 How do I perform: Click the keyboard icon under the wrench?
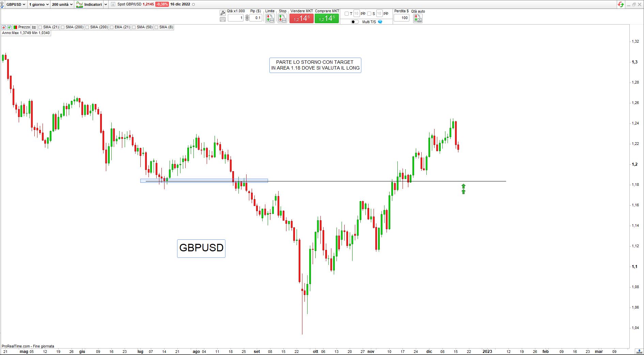point(223,19)
